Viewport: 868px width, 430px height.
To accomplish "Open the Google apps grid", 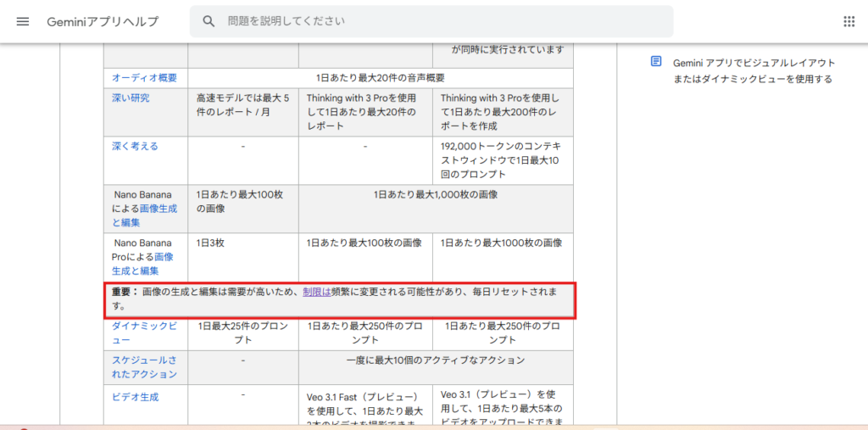I will pos(849,21).
